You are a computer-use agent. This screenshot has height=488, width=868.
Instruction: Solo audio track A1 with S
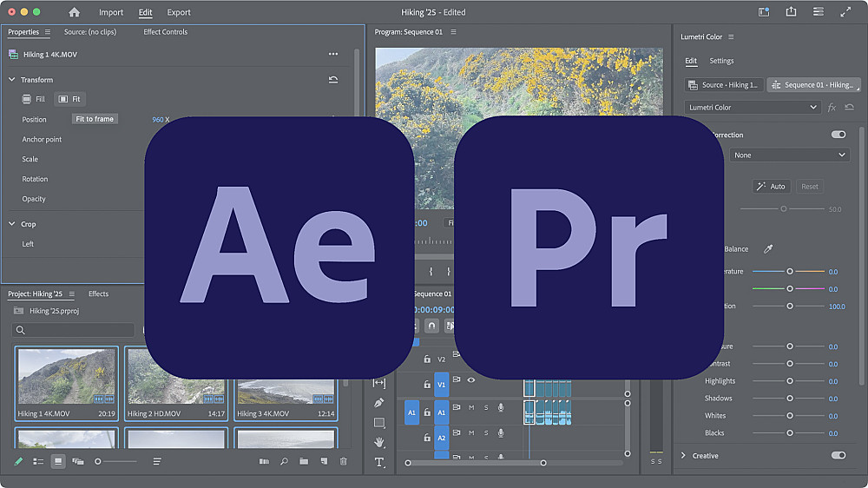[486, 408]
